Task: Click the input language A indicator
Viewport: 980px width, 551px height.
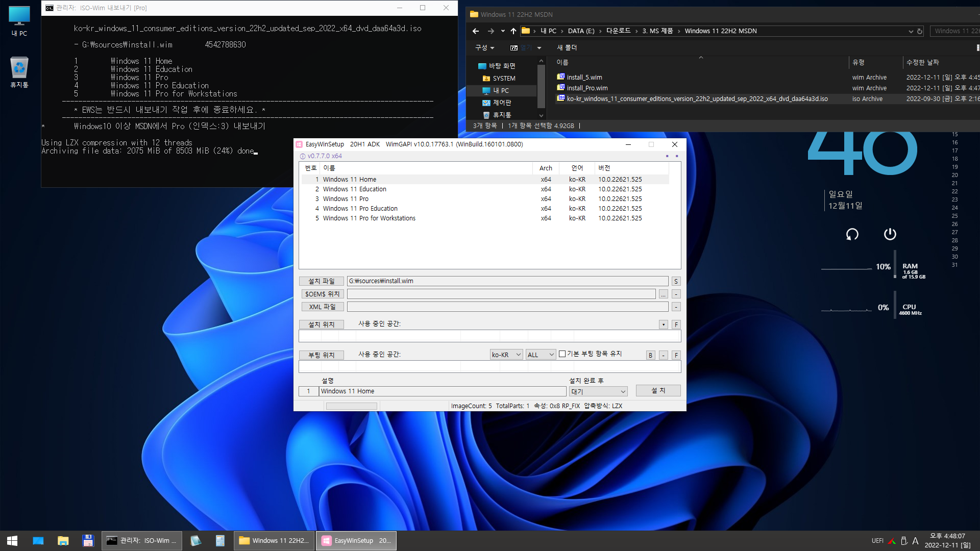Action: [915, 541]
